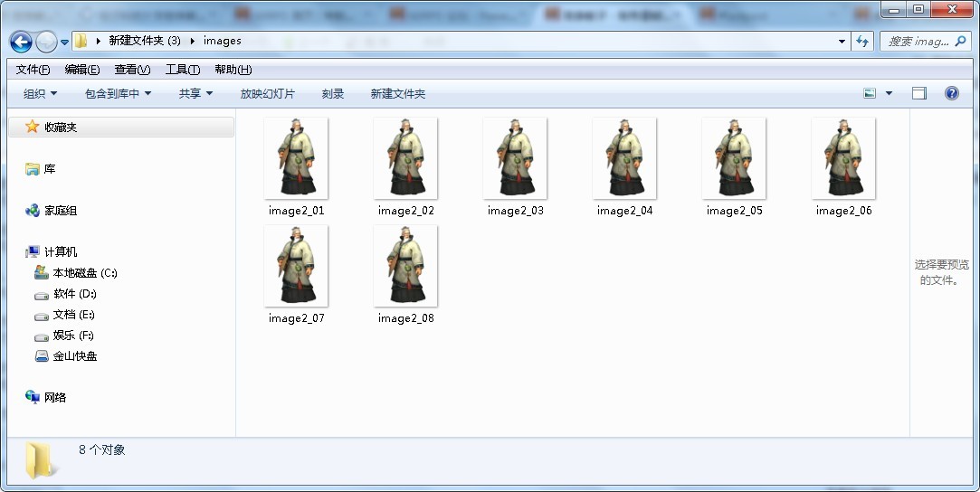Open the 工具(T) menu
Viewport: 980px width, 492px height.
(183, 70)
